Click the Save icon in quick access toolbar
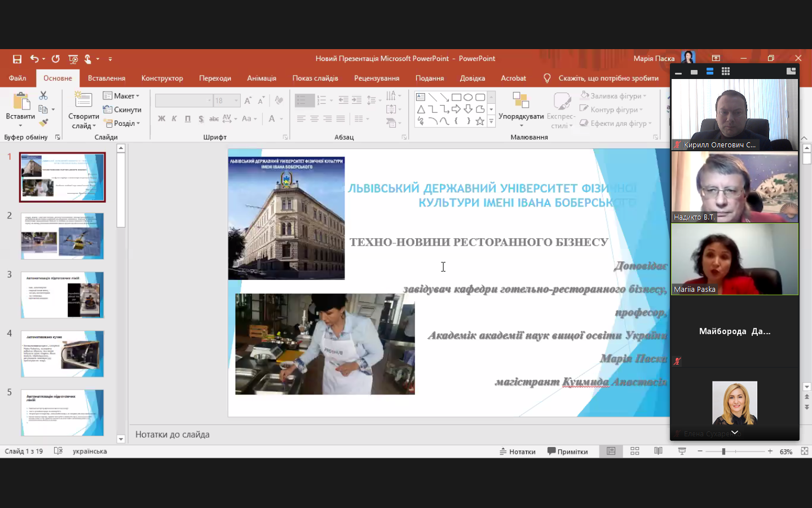The width and height of the screenshot is (812, 508). tap(17, 59)
